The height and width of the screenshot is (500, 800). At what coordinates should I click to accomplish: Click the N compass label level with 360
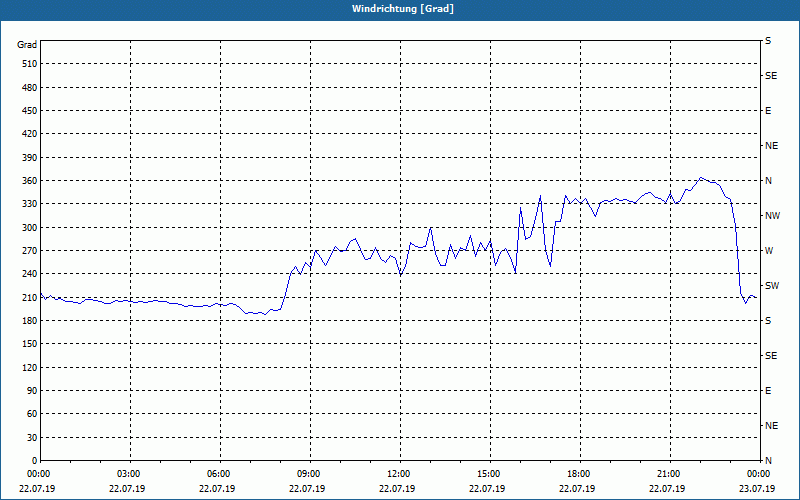[768, 181]
